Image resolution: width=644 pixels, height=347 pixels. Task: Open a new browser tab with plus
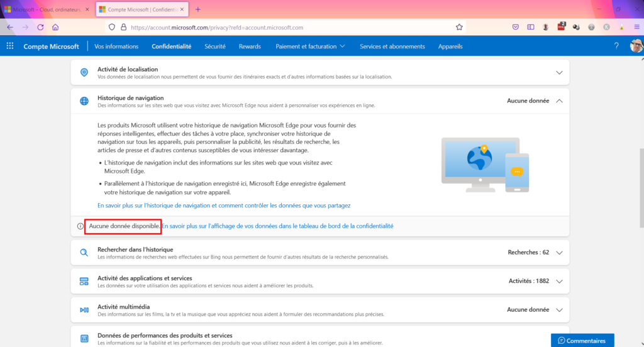pyautogui.click(x=198, y=9)
